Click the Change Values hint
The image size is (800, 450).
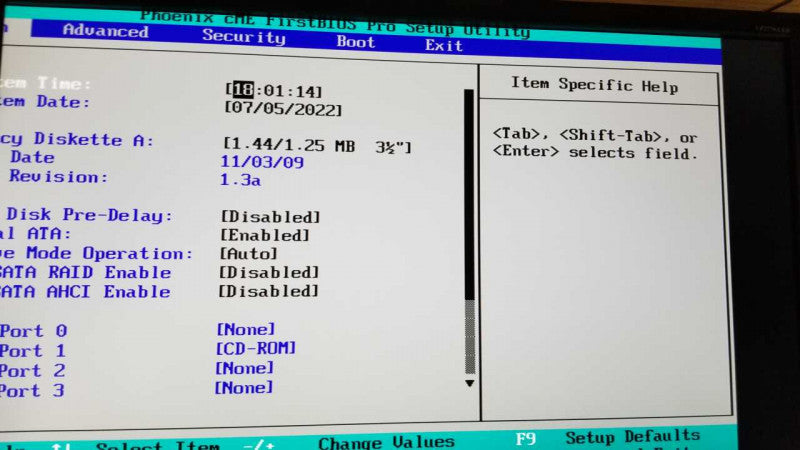(x=386, y=442)
